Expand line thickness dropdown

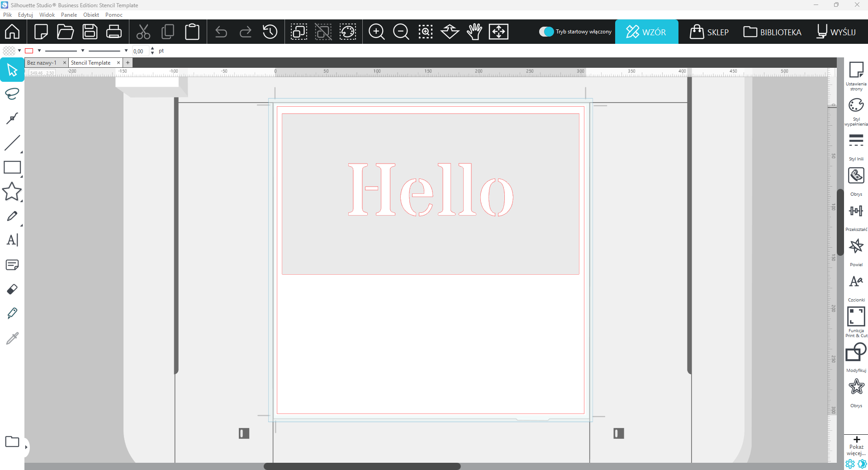click(126, 51)
